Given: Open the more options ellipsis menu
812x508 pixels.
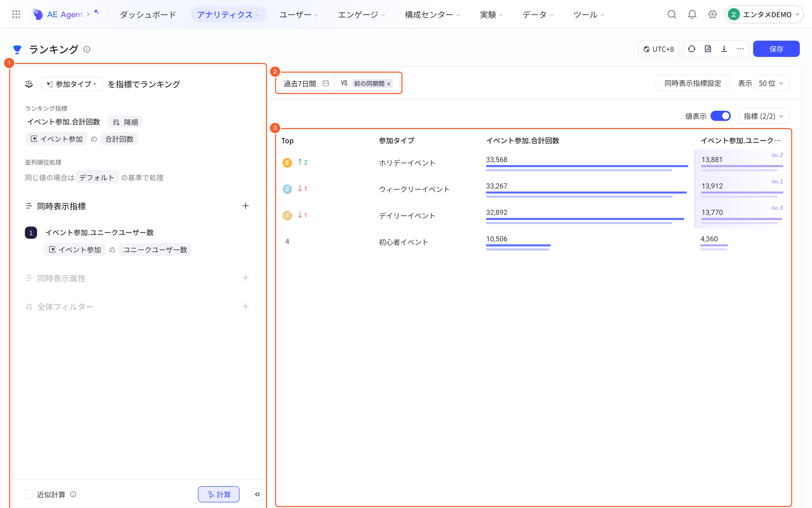Looking at the screenshot, I should pyautogui.click(x=740, y=49).
